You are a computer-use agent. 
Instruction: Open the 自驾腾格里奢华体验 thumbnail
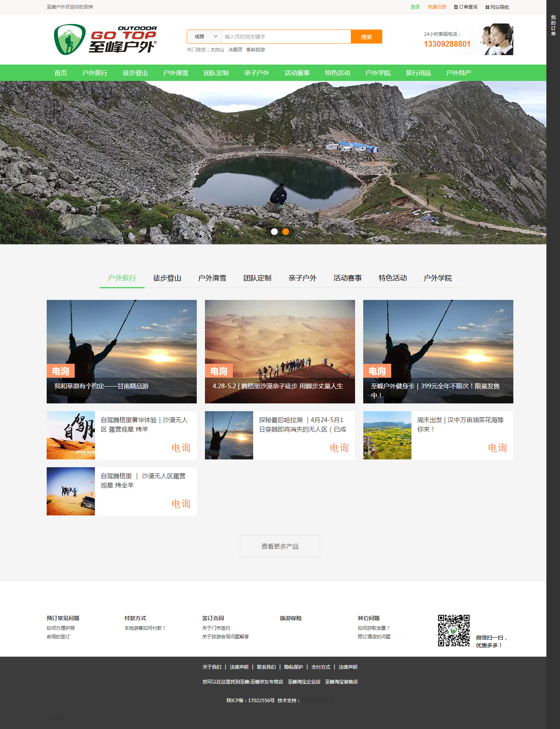71,435
